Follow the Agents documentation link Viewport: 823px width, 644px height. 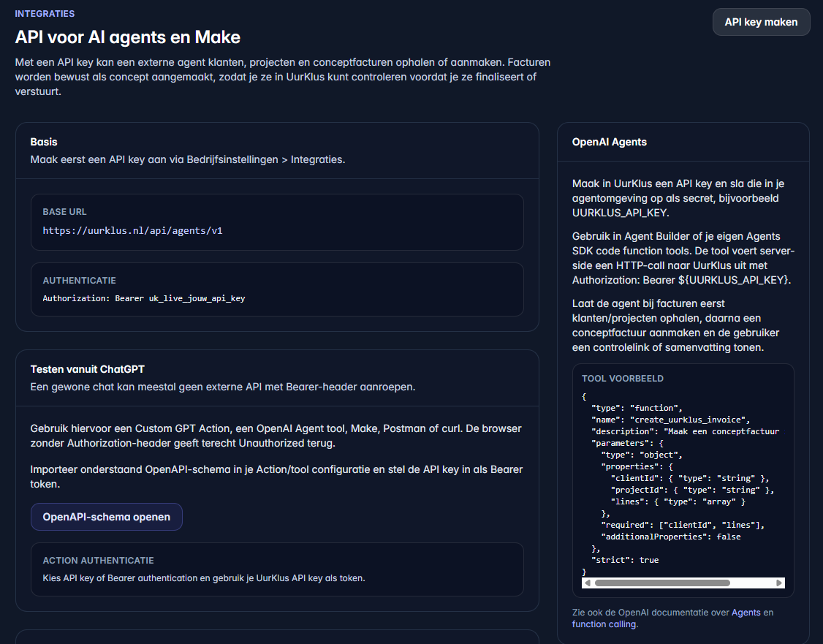pos(746,613)
